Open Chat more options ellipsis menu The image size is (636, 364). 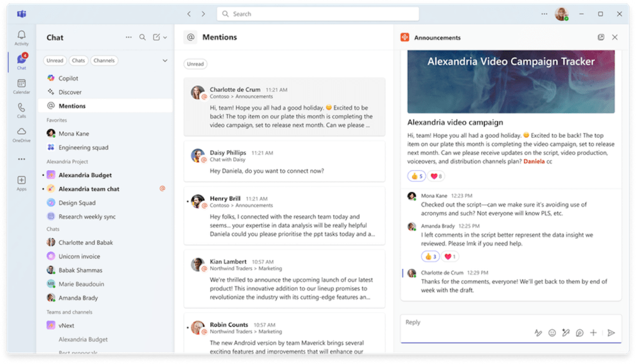click(129, 37)
